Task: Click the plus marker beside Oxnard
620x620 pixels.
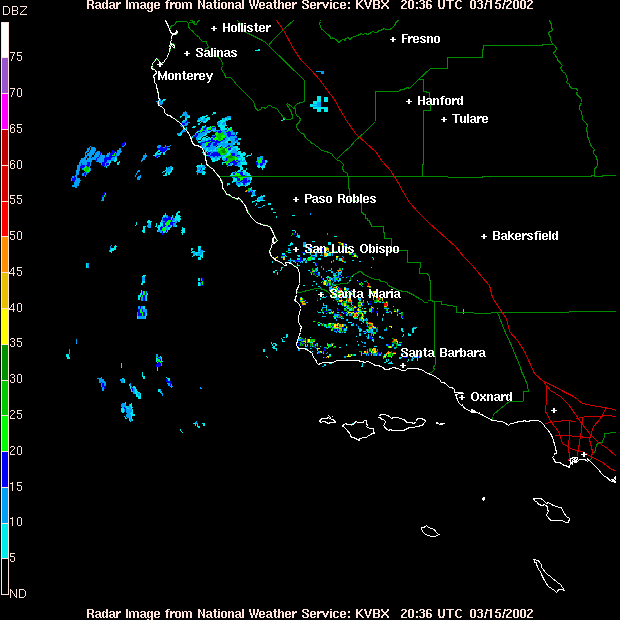Action: (462, 397)
